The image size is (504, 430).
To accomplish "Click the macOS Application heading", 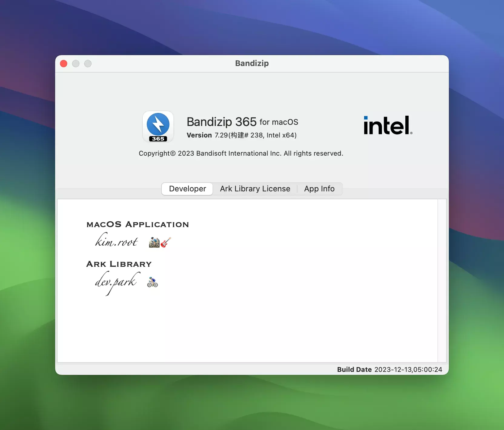I will [x=138, y=224].
